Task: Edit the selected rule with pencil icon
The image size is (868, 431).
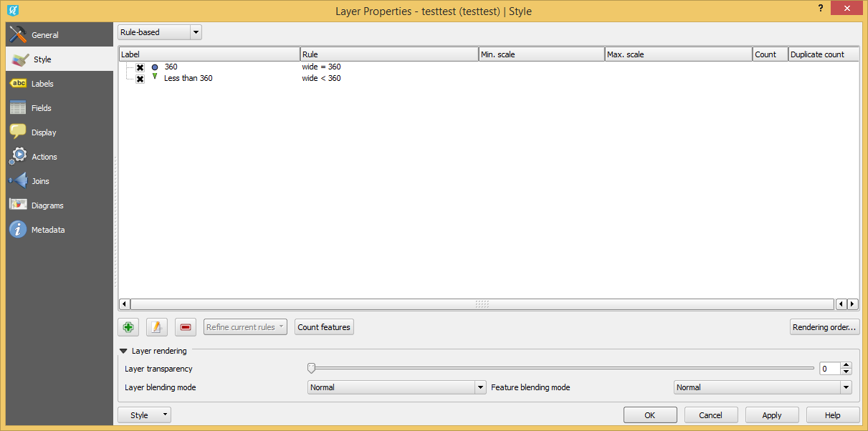Action: 157,327
